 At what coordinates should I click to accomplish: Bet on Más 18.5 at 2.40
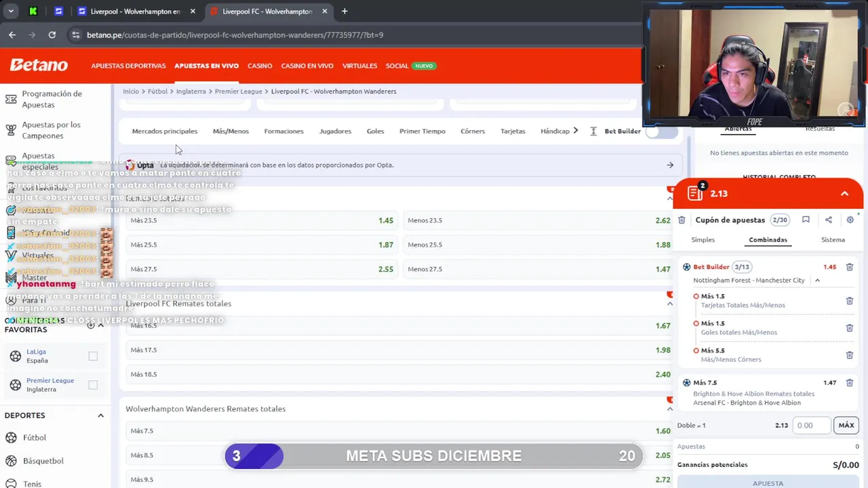[400, 374]
